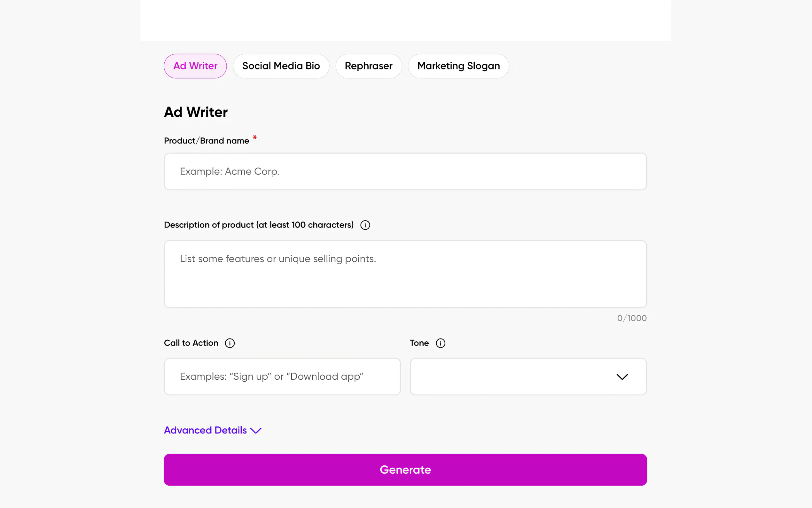Open the Marketing Slogan tool
This screenshot has width=812, height=508.
point(458,66)
